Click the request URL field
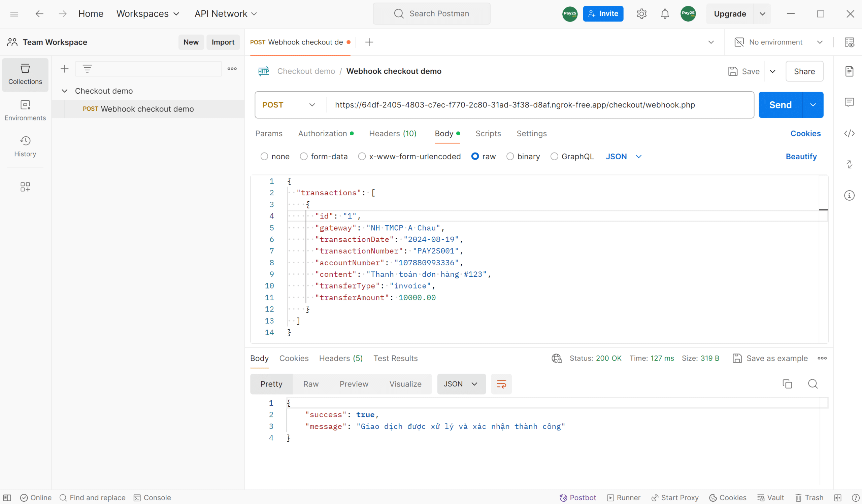 pyautogui.click(x=540, y=105)
